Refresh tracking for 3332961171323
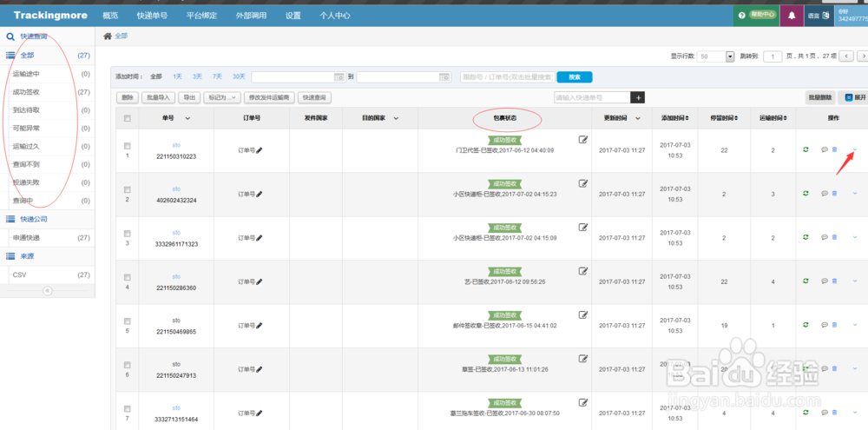Screen dimensions: 868x430 pos(806,237)
